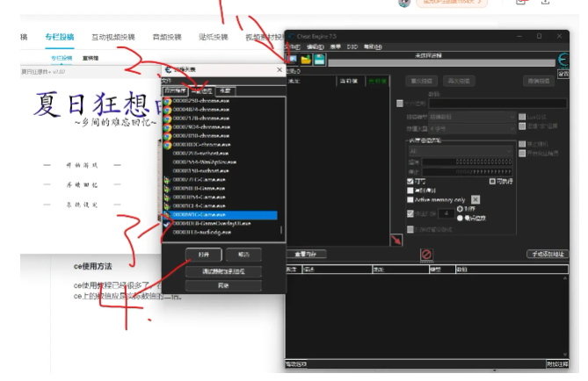Open the memory region All dropdown
The height and width of the screenshot is (381, 588).
click(461, 151)
